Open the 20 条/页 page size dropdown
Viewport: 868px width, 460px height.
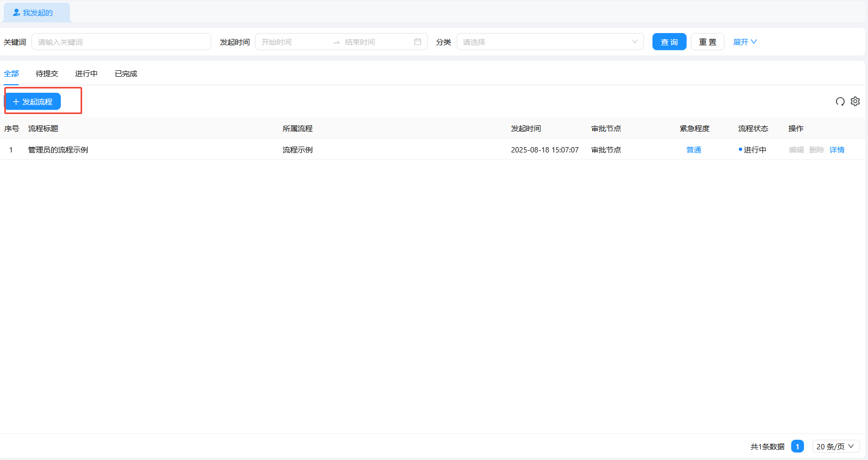pyautogui.click(x=835, y=447)
